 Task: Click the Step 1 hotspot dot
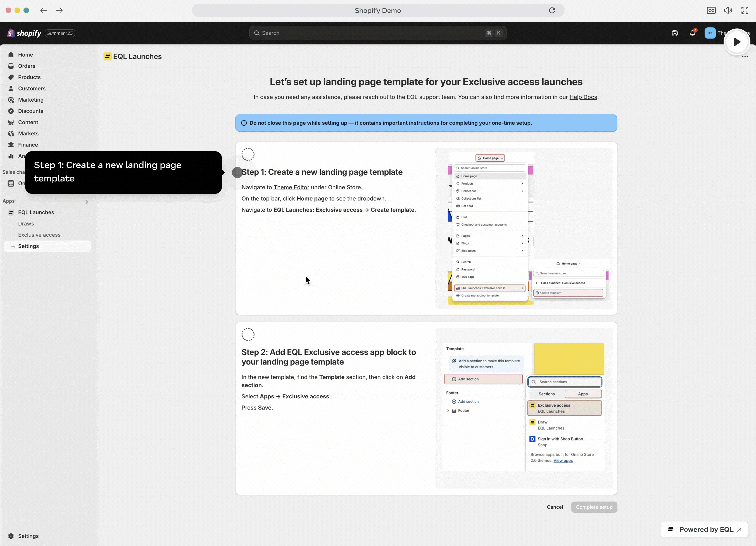[x=237, y=173]
